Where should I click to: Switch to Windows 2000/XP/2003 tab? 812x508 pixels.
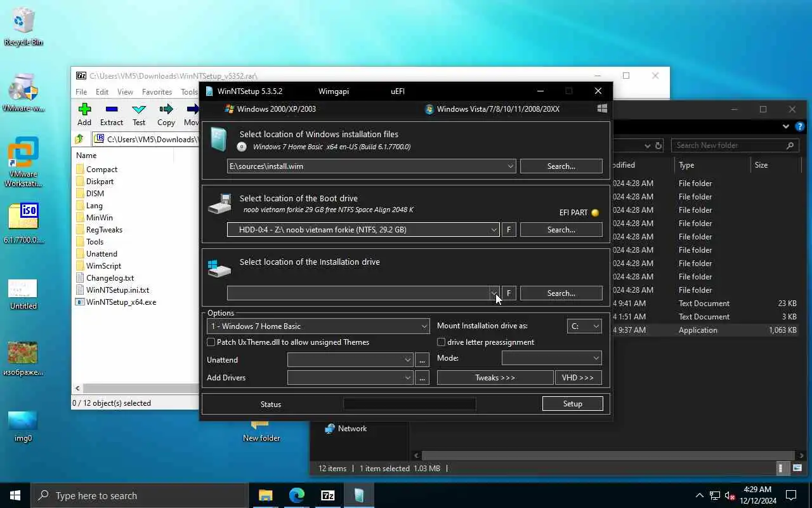pos(270,109)
